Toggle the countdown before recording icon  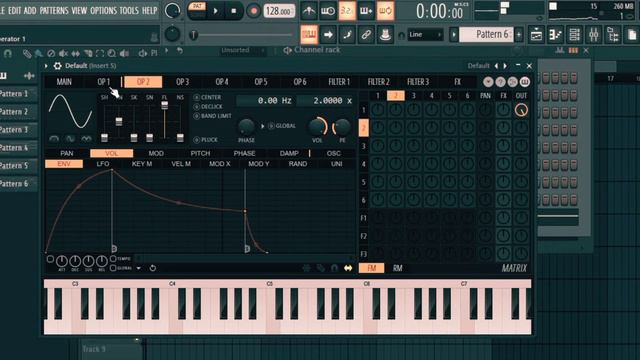point(347,11)
